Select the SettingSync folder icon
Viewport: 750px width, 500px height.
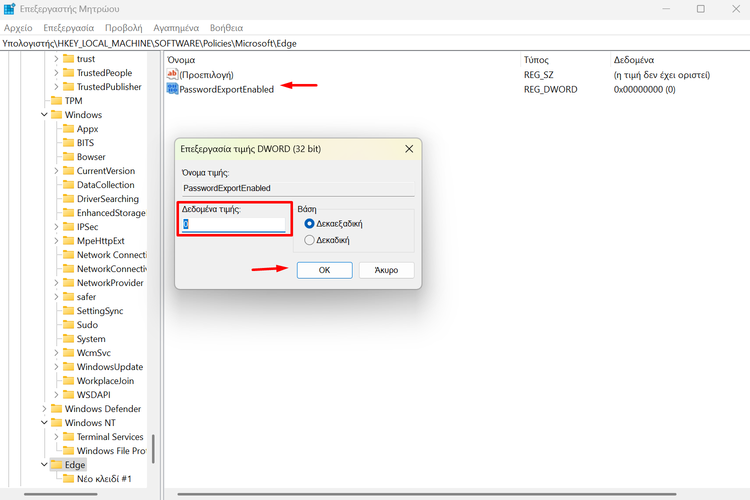pyautogui.click(x=68, y=311)
